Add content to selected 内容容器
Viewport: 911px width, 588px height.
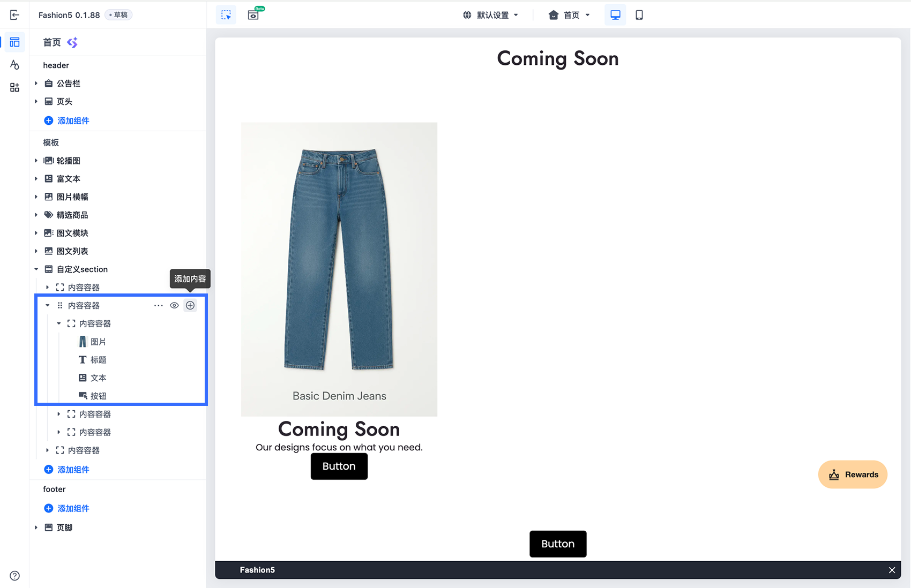point(190,305)
